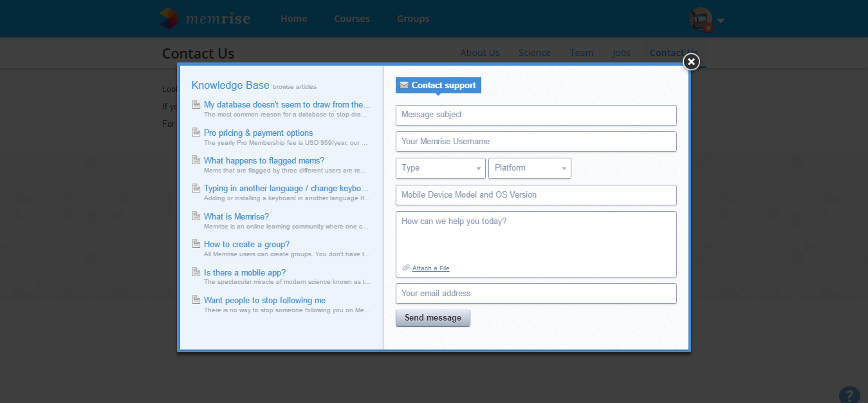Screen dimensions: 868x403
Task: Close the support dialog with X button
Action: point(691,61)
